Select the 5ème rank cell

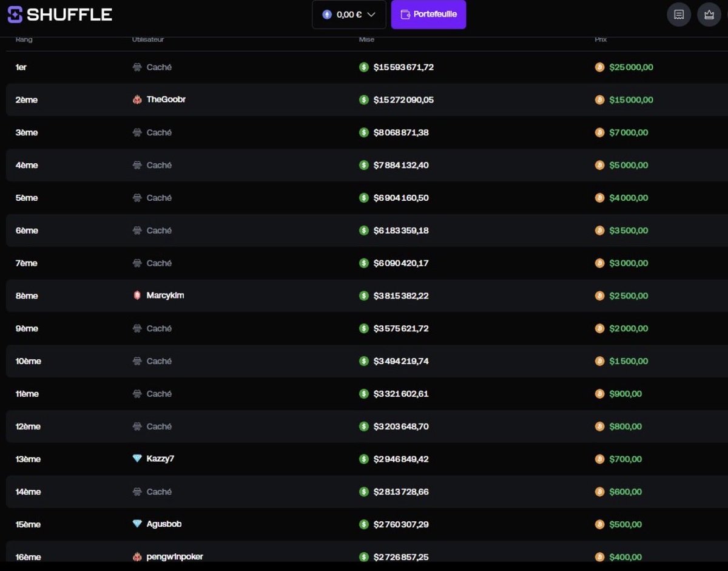coord(26,198)
